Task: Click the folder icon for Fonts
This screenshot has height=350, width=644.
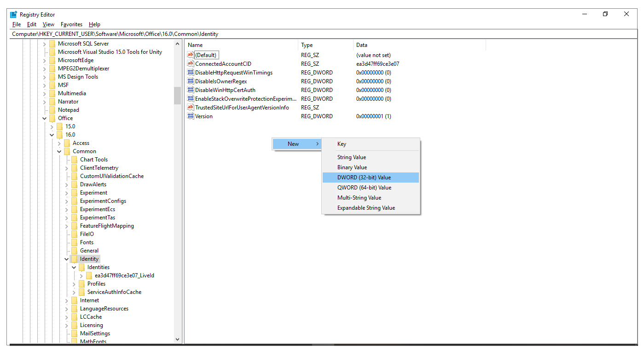Action: 74,242
